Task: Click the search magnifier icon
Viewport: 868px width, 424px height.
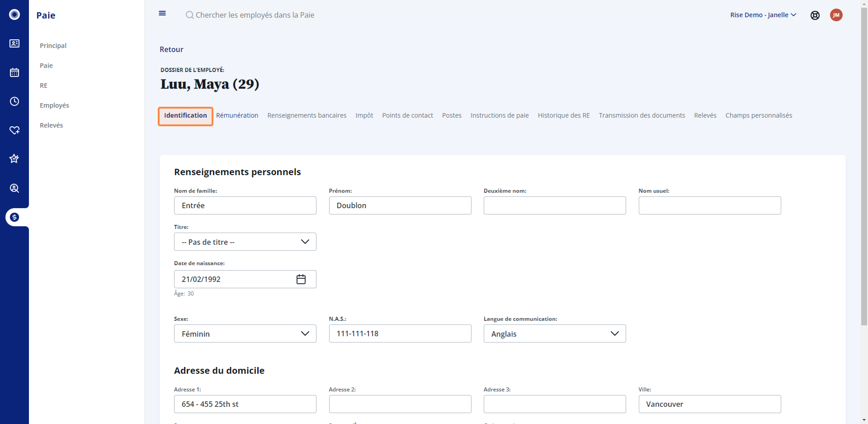Action: pyautogui.click(x=190, y=15)
